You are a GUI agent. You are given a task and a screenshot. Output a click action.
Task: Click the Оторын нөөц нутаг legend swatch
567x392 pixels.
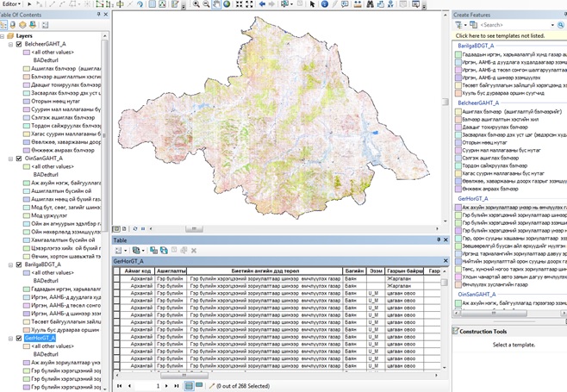pos(27,102)
